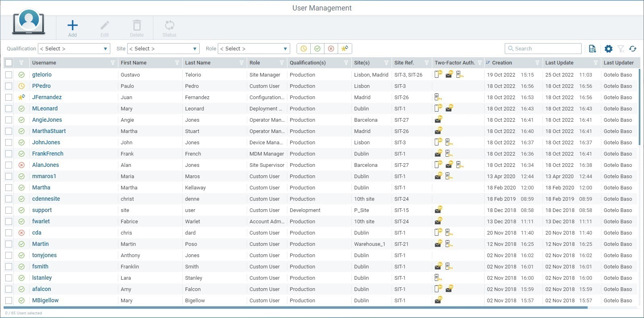Viewport: 644px width, 318px height.
Task: Click 'Lisbon, Madrid' site cell
Action: tap(371, 75)
